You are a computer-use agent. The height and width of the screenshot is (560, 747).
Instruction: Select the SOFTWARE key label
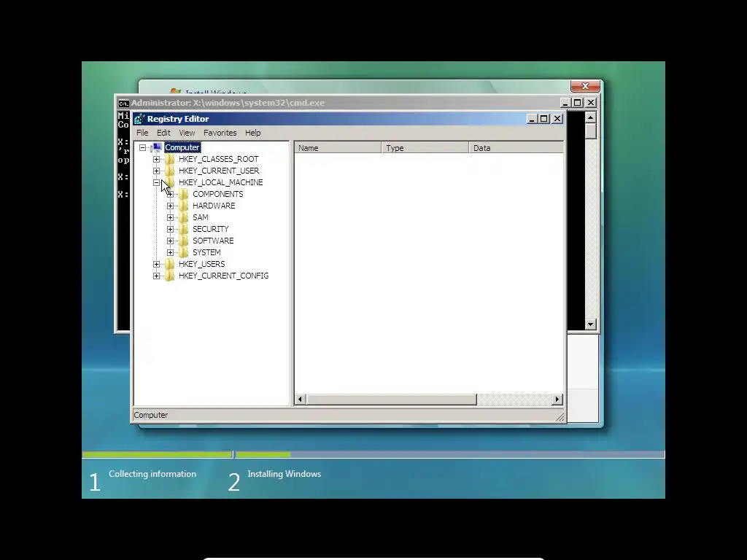(x=213, y=241)
